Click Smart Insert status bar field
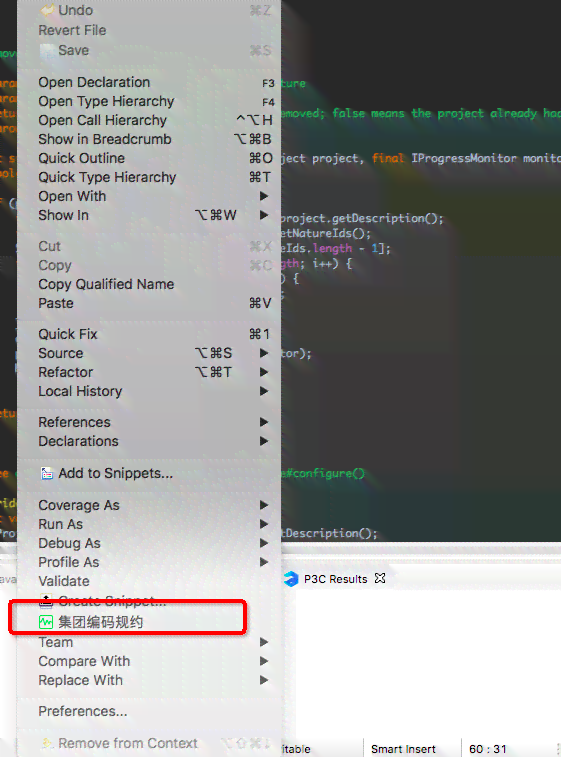Screen dimensions: 561x757 pyautogui.click(x=403, y=749)
